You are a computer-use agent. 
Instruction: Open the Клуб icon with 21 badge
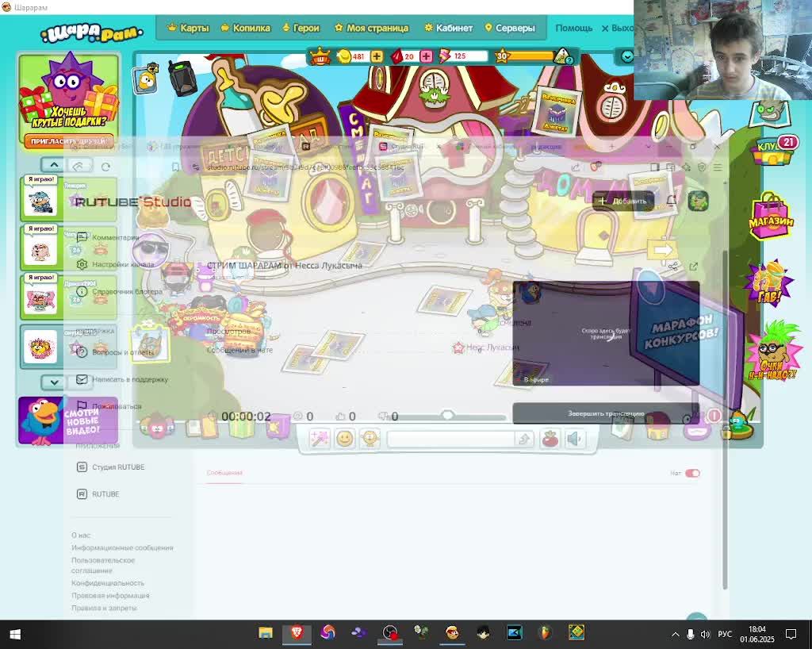pyautogui.click(x=772, y=150)
